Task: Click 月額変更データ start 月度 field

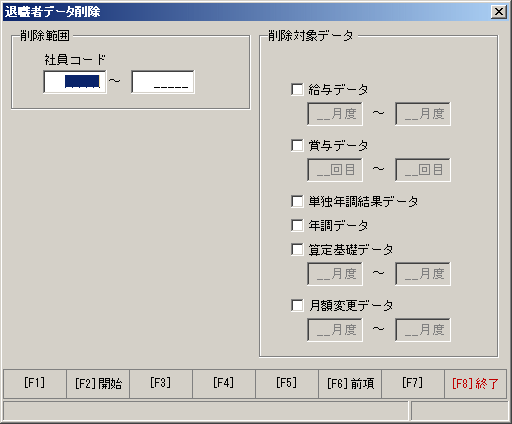Action: pos(335,330)
